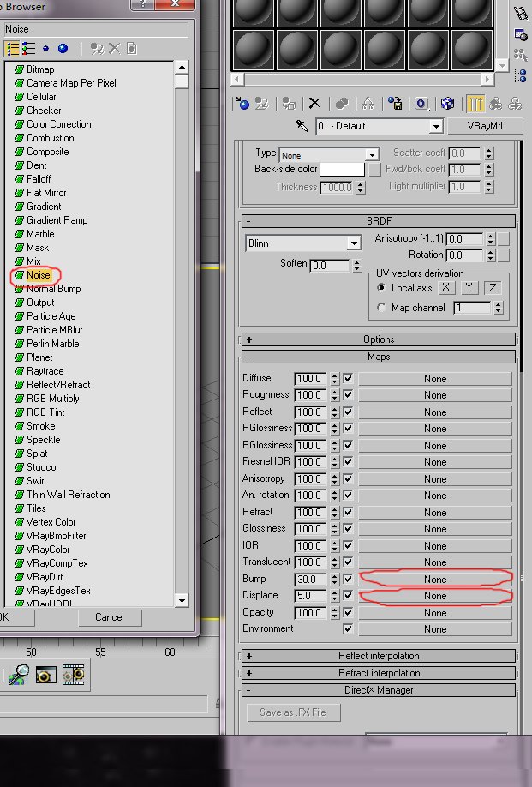532x787 pixels.
Task: Select the Map channel radio button
Action: (382, 308)
